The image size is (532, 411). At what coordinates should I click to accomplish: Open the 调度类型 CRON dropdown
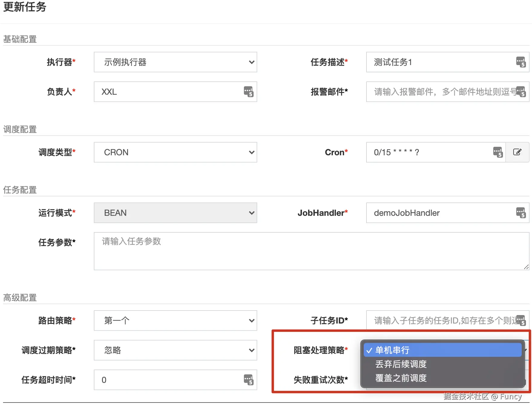click(175, 152)
